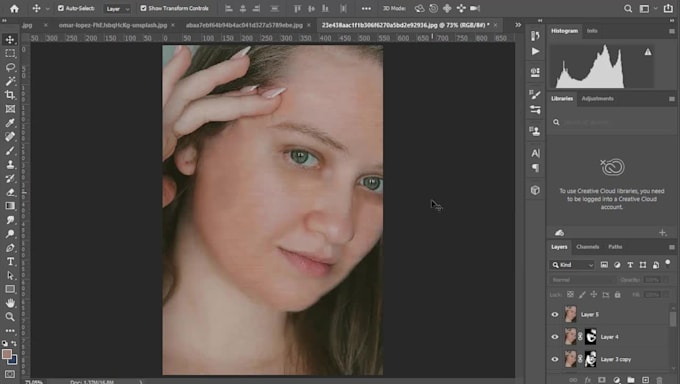The image size is (680, 384).
Task: Open the Layers panel menu
Action: point(672,247)
